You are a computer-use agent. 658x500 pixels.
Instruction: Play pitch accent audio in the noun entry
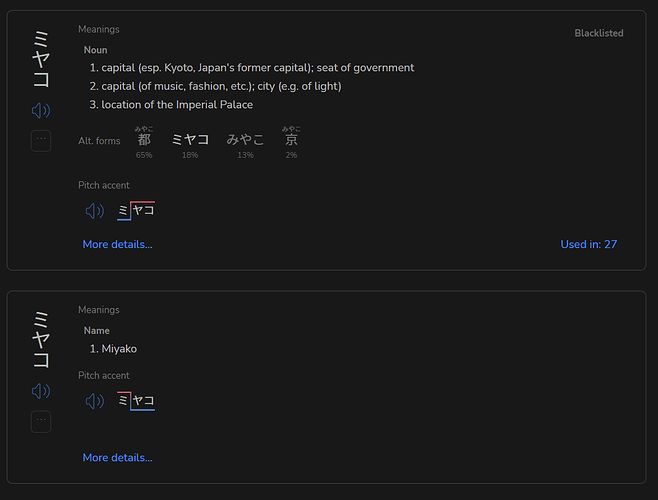(95, 211)
